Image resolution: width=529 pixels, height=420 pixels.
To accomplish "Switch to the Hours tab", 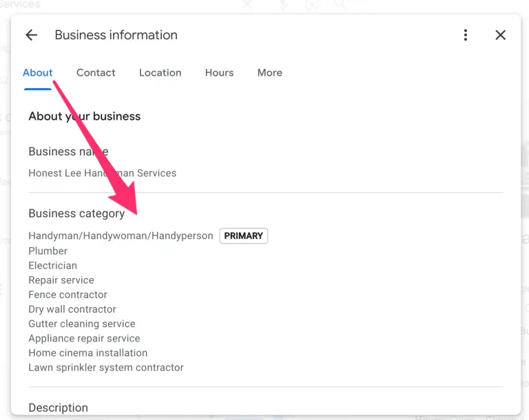I will [x=219, y=73].
